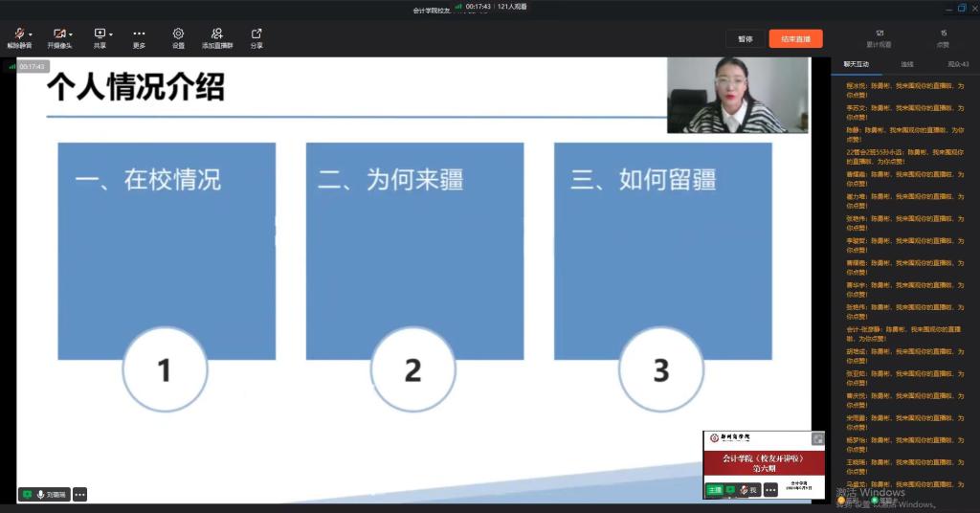This screenshot has width=980, height=513.
Task: Open the viewers (观众) tab
Action: click(x=958, y=64)
